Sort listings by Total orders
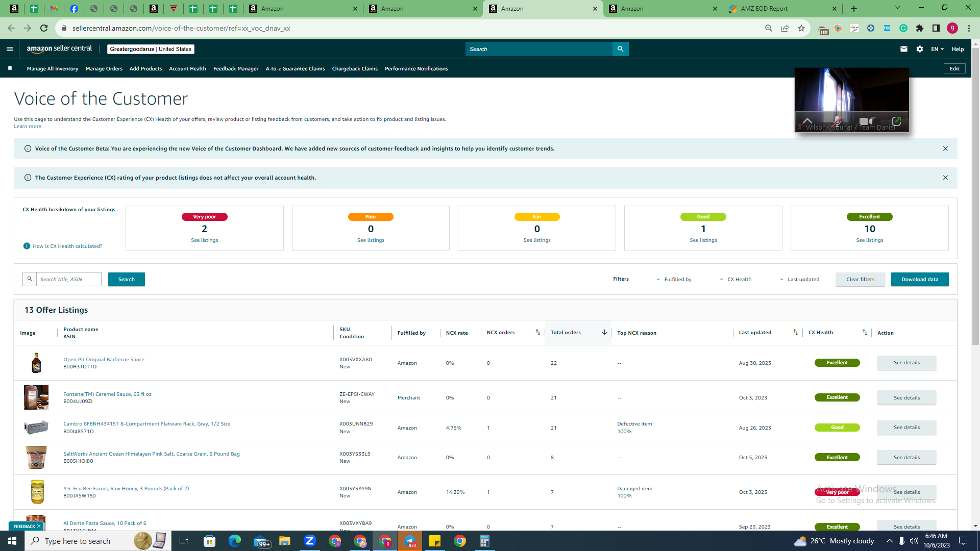The height and width of the screenshot is (551, 980). pyautogui.click(x=604, y=332)
